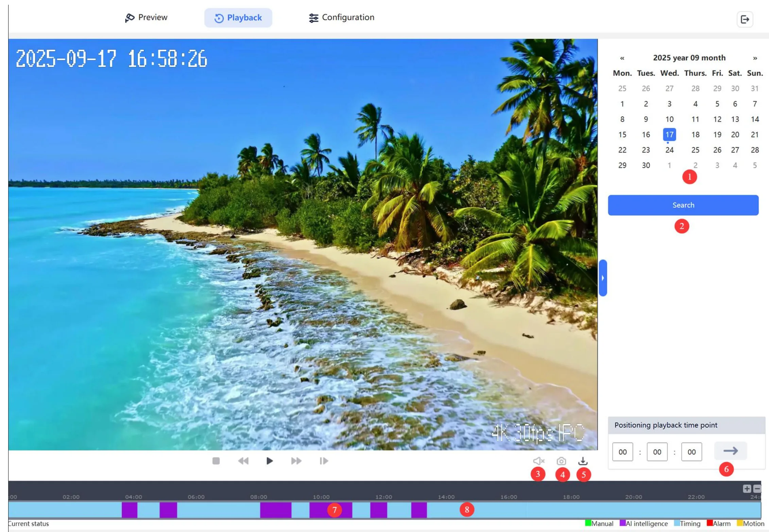
Task: Take a snapshot with camera icon
Action: [561, 461]
